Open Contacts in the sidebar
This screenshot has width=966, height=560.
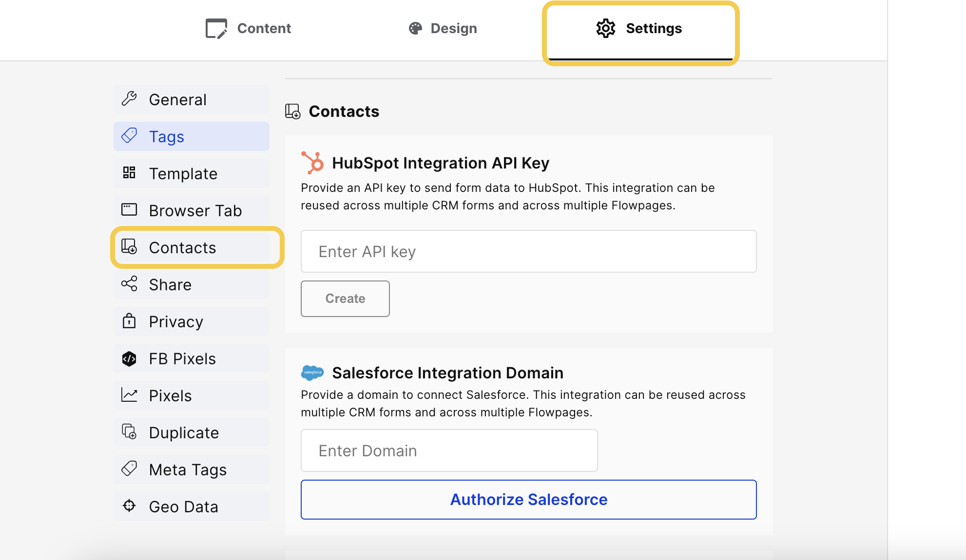(x=192, y=247)
